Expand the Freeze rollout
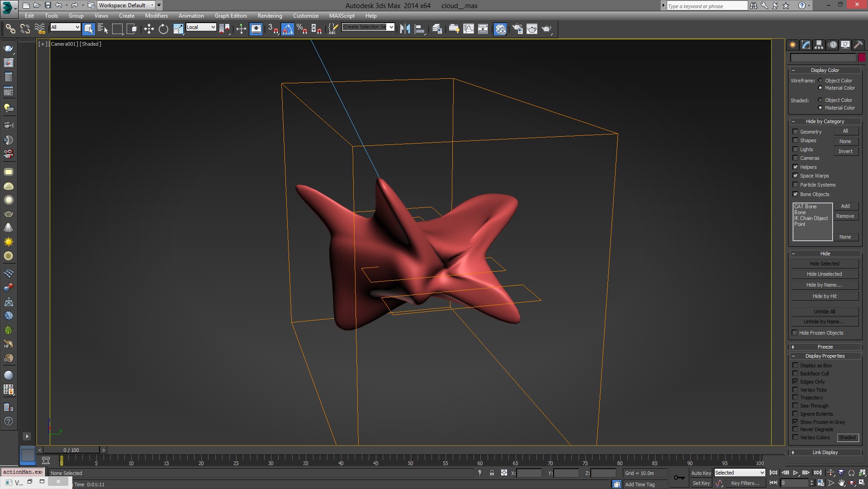Screen dimensions: 868x489 [825, 347]
